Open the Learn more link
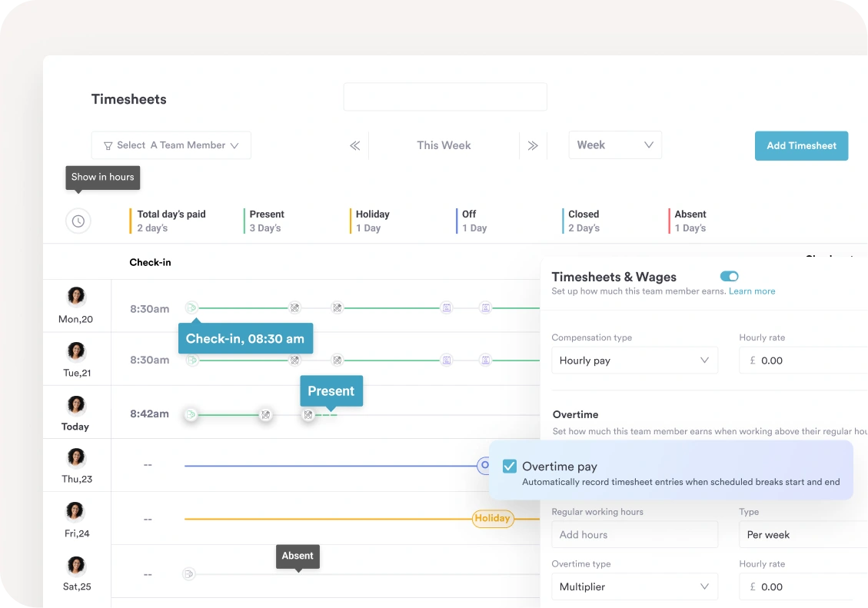The height and width of the screenshot is (608, 868). (752, 291)
